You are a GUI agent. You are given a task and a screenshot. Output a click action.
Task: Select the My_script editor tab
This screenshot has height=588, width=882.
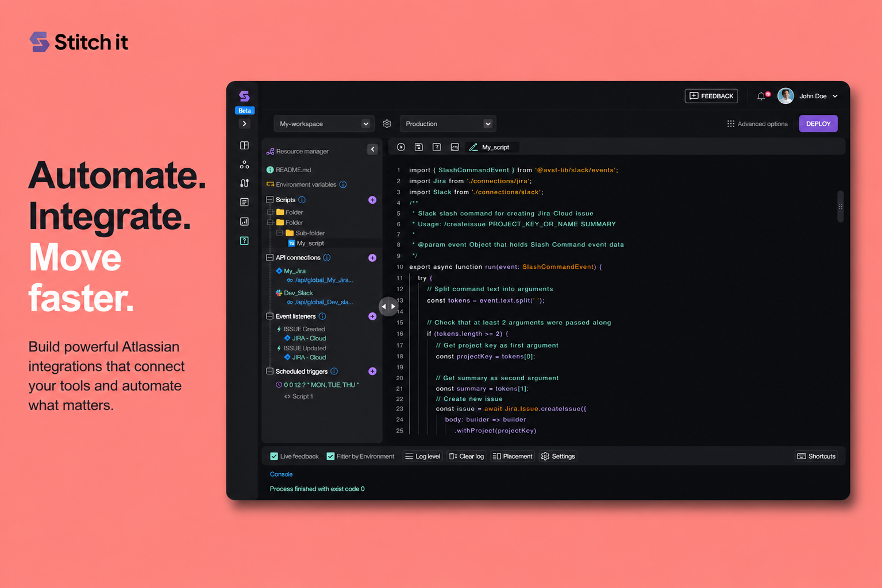click(x=492, y=147)
